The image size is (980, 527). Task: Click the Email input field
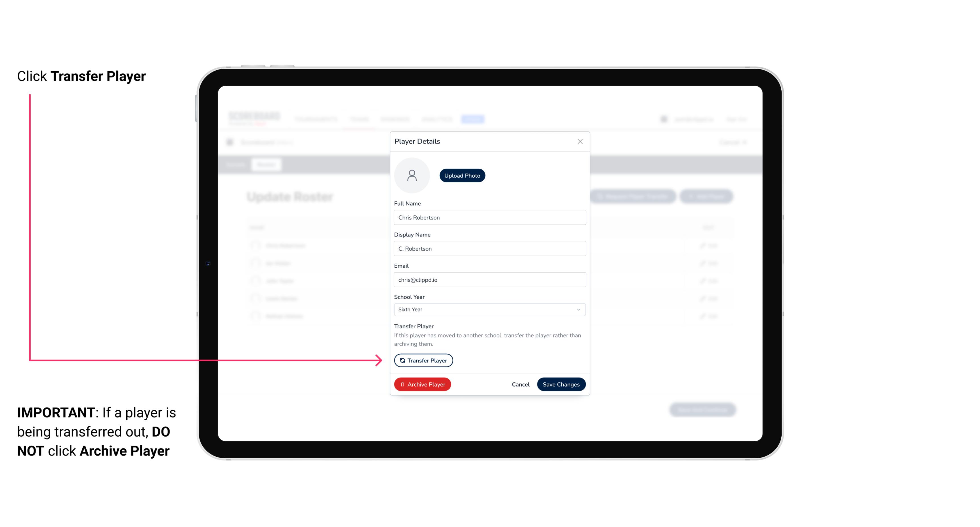(489, 279)
